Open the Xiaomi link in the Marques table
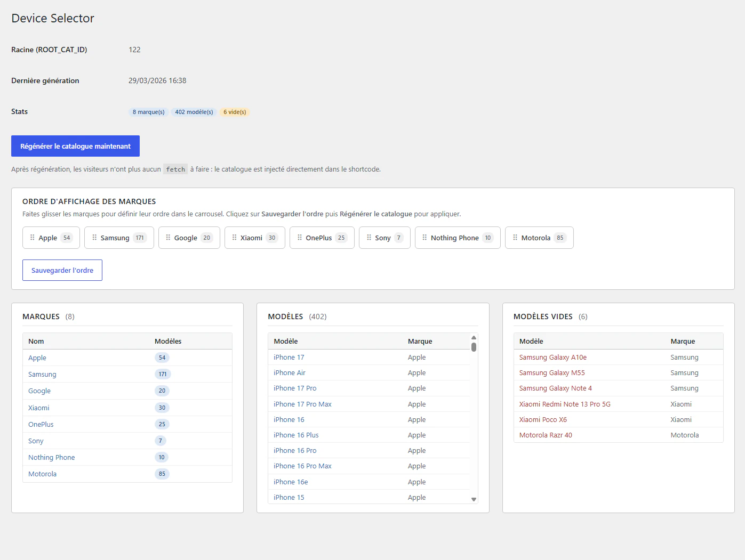The height and width of the screenshot is (560, 745). click(x=39, y=408)
